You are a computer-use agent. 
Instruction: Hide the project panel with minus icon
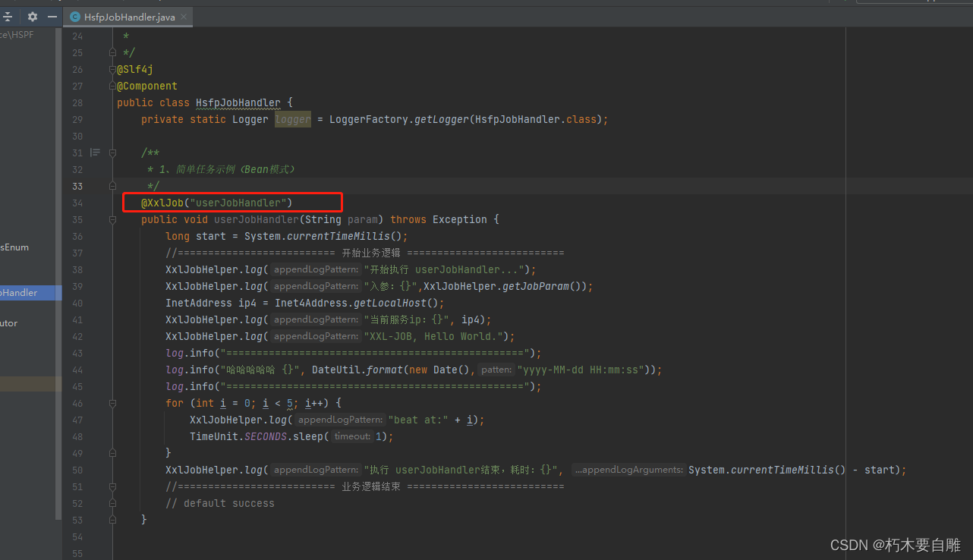[52, 16]
